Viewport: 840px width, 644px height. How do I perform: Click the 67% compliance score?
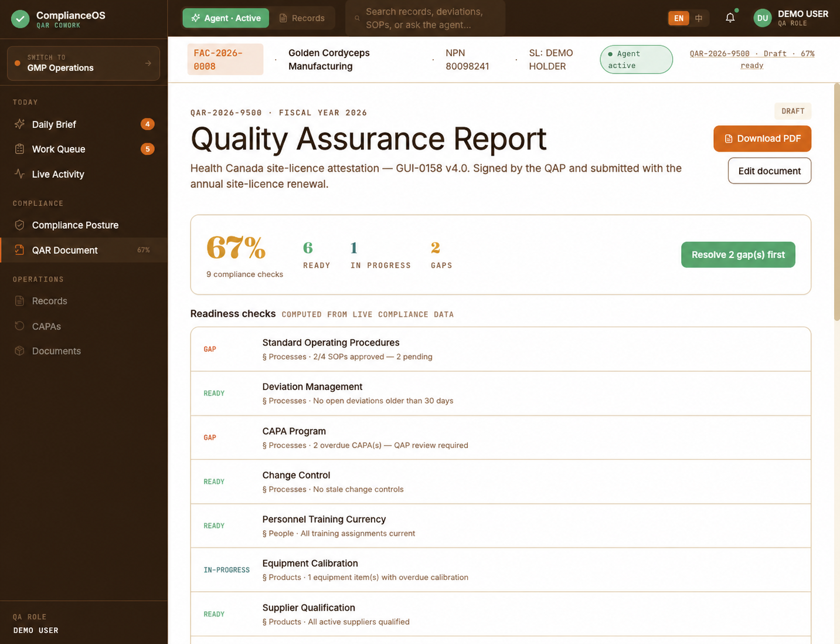(236, 248)
